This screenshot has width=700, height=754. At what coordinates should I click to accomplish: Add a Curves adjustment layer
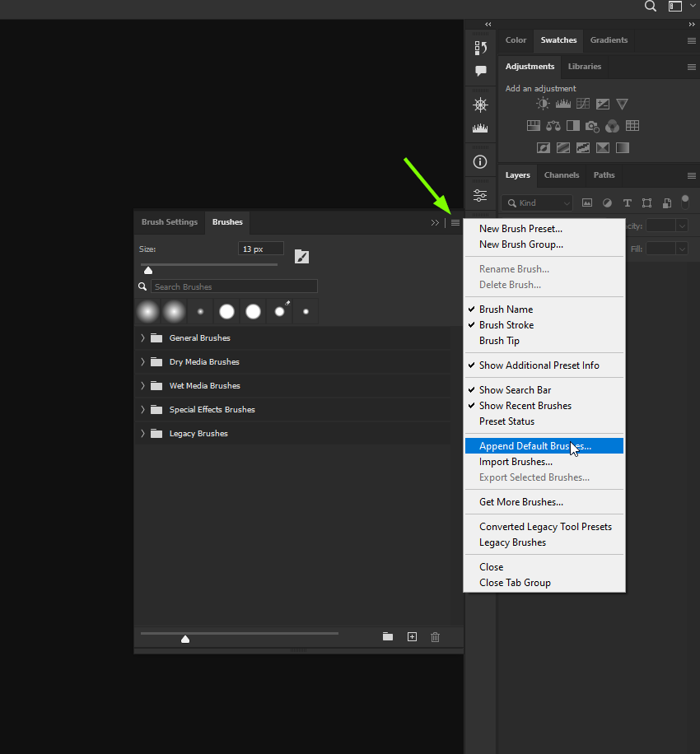click(583, 103)
